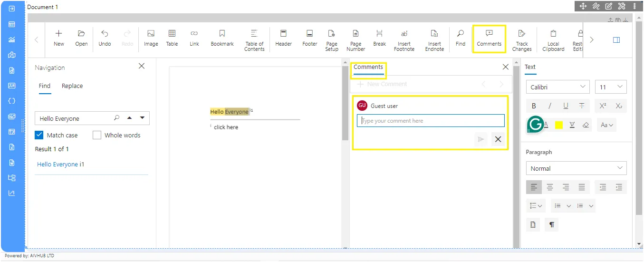This screenshot has height=262, width=644.
Task: Insert a Page Number
Action: pos(356,40)
